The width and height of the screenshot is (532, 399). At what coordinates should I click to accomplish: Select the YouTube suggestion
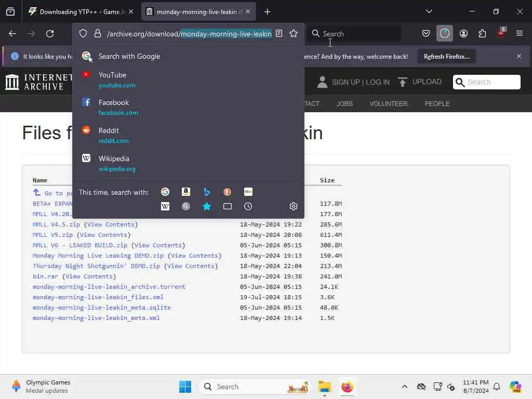tap(188, 79)
